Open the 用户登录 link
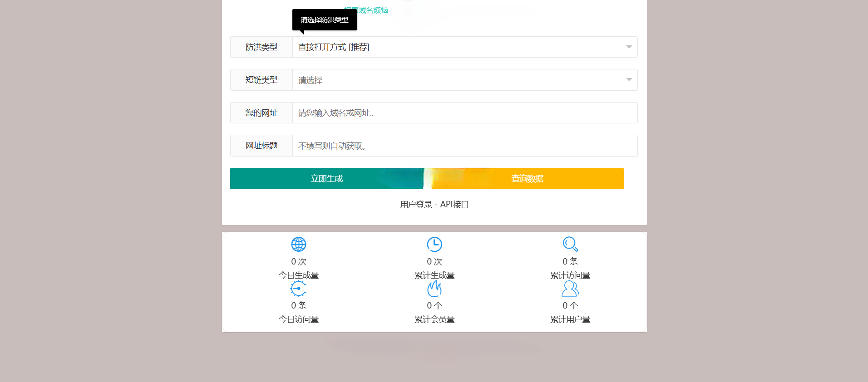 click(x=416, y=205)
